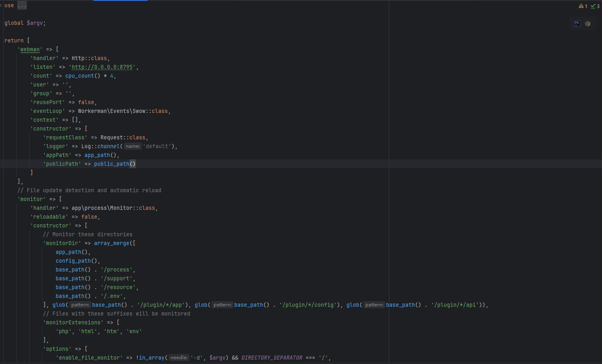Screen dimensions: 602x364
Task: Click the 'default' string argument
Action: tap(157, 146)
